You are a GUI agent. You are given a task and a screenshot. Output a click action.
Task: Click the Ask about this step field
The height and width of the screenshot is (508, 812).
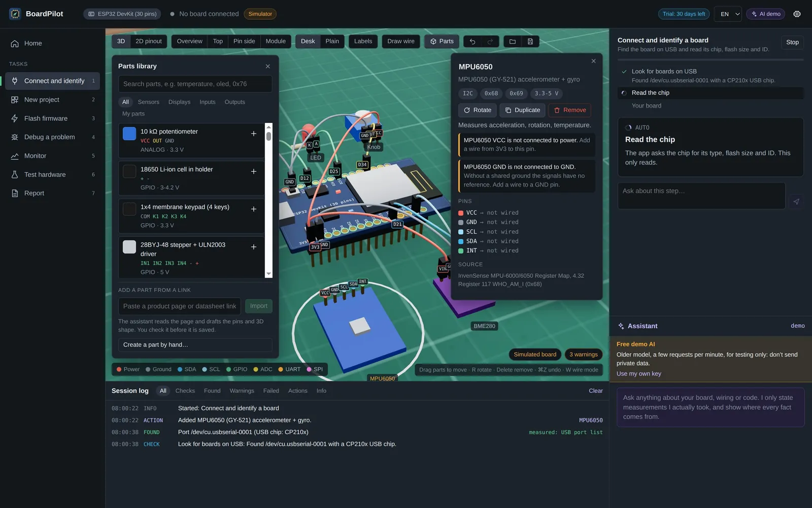[701, 196]
